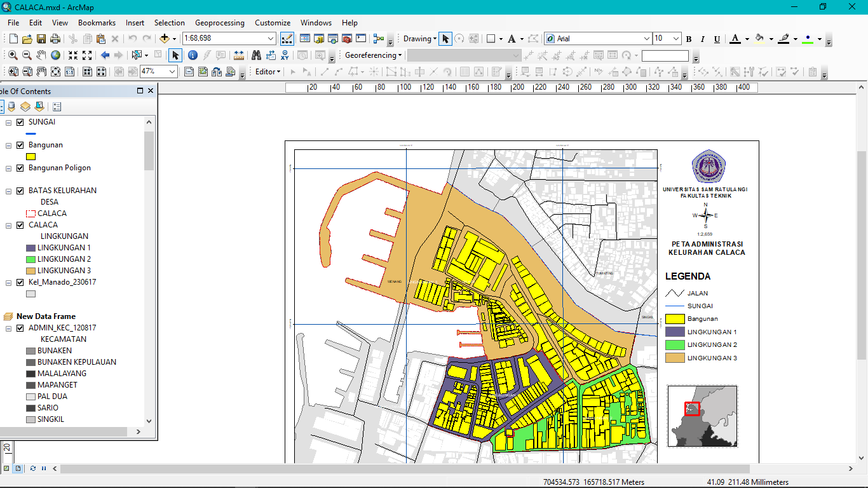Activate the Pan tool
Image resolution: width=868 pixels, height=488 pixels.
(x=41, y=55)
